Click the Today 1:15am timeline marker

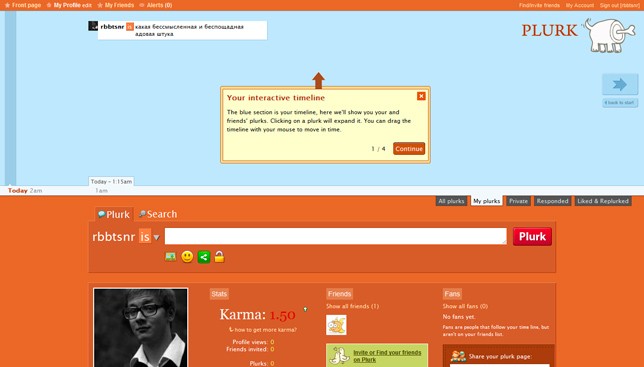[111, 181]
